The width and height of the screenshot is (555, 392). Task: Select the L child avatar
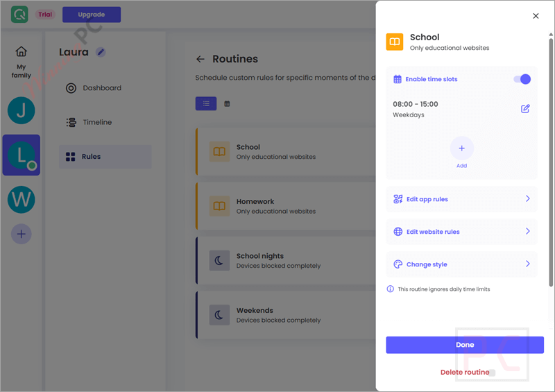coord(22,155)
